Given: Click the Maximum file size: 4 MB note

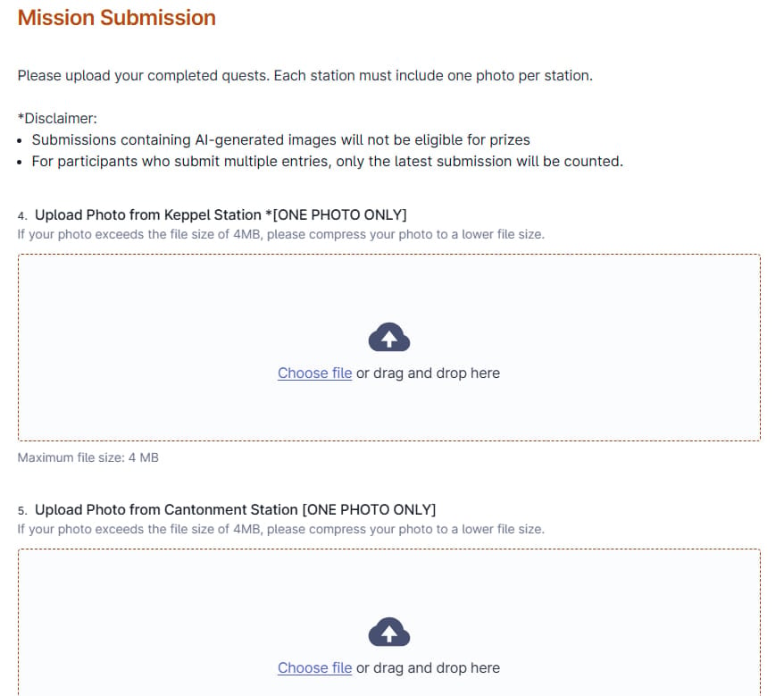Looking at the screenshot, I should click(x=88, y=457).
